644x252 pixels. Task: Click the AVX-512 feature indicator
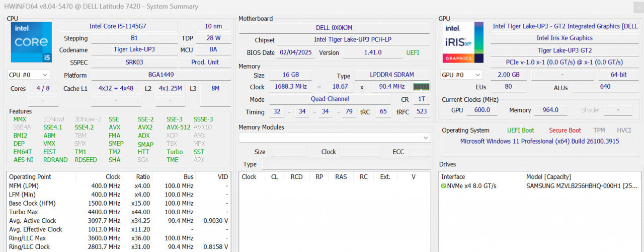[178, 128]
